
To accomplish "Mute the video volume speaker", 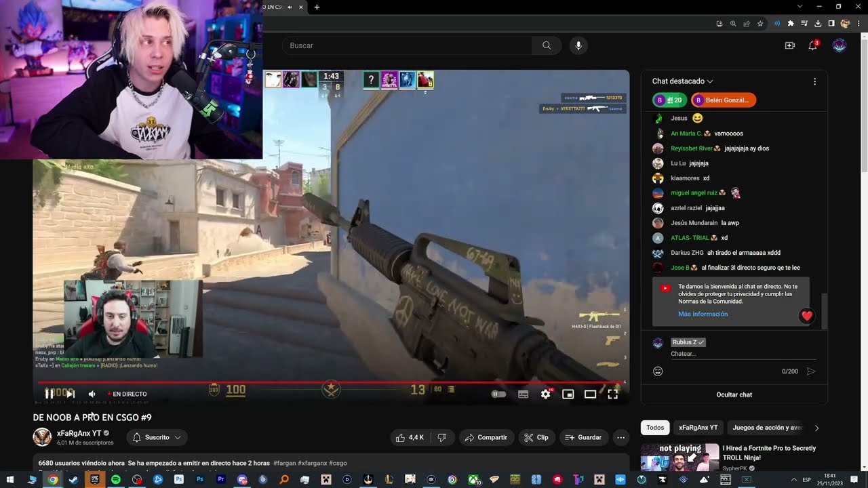I will tap(92, 394).
